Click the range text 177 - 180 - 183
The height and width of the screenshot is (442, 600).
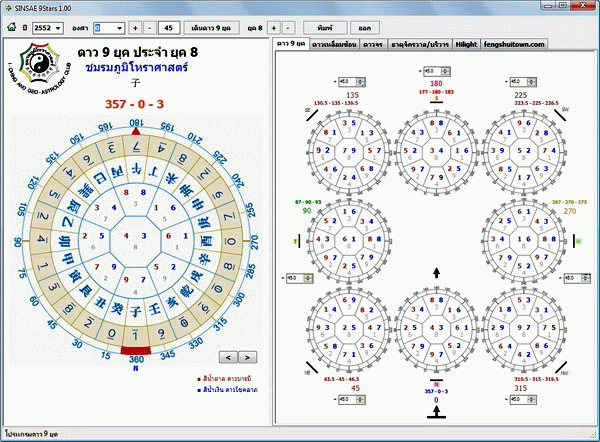tap(436, 92)
